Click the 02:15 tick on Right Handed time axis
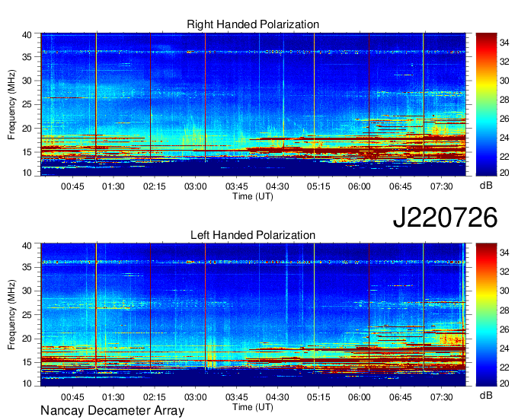 [155, 186]
